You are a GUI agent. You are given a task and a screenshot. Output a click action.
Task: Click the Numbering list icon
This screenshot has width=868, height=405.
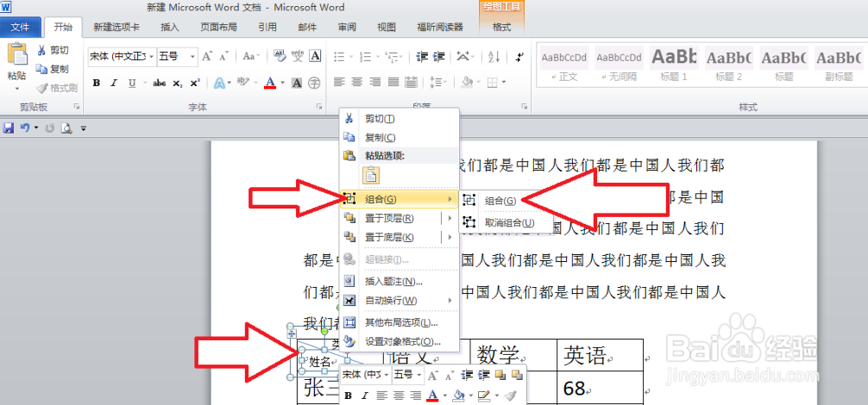[365, 56]
